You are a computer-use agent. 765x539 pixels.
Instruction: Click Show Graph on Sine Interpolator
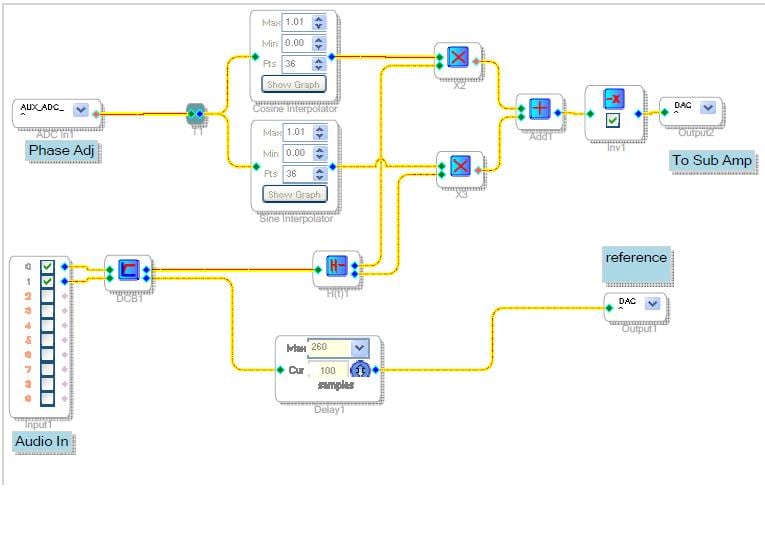[x=294, y=194]
